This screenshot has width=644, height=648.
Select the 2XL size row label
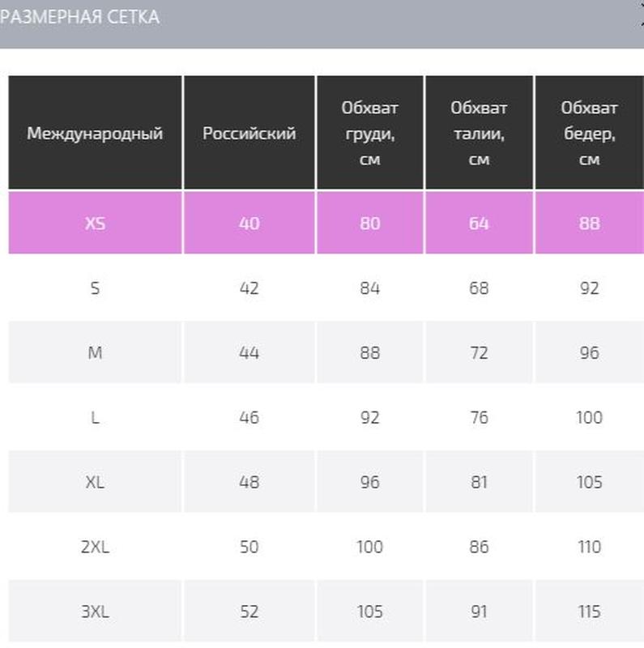click(95, 547)
